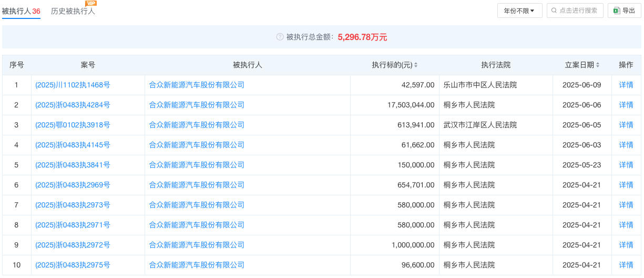View 详情 for case 浙0483执2973号
This screenshot has width=644, height=278.
tap(626, 205)
